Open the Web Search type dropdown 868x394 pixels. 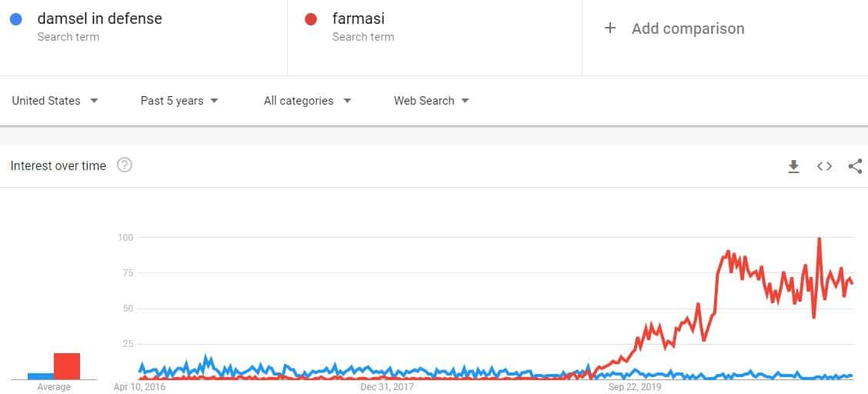click(431, 101)
